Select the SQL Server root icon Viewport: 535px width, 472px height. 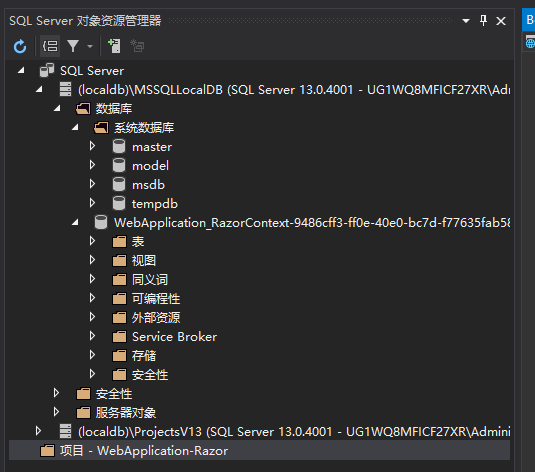tap(47, 70)
